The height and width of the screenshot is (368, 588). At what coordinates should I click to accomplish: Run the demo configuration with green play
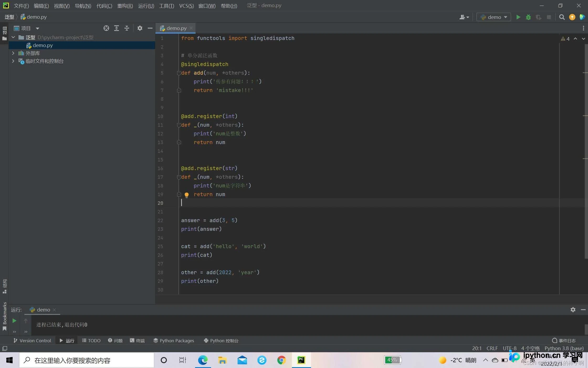click(x=518, y=17)
